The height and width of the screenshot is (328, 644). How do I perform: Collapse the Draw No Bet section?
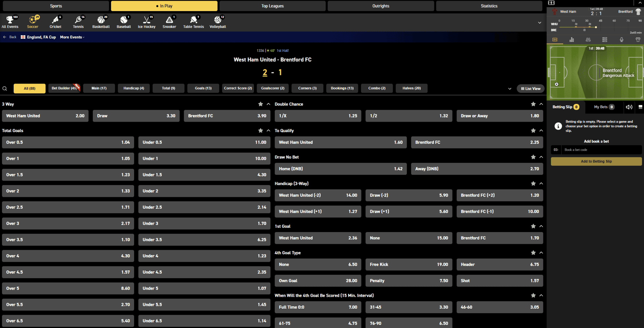point(541,157)
